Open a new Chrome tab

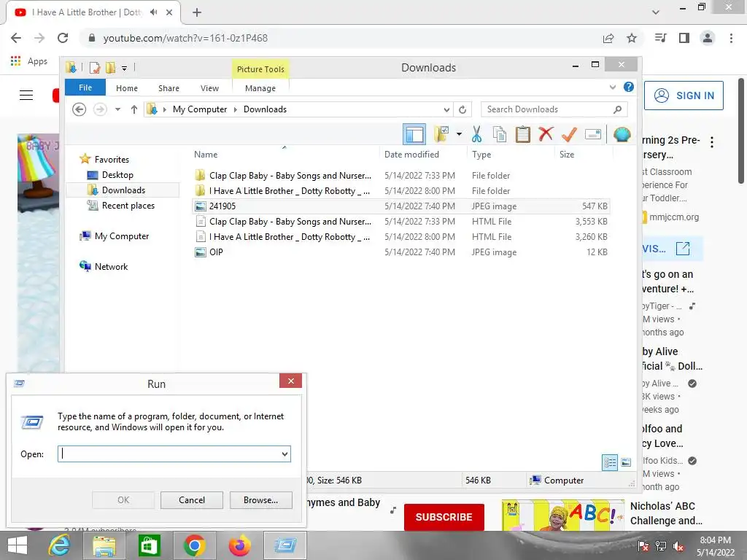[197, 12]
